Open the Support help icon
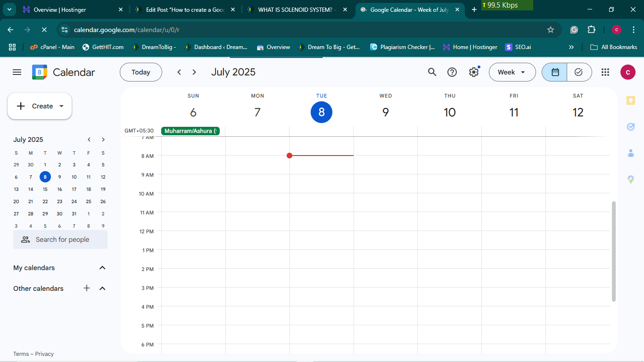Screen dimensions: 644x362 [x=452, y=72]
